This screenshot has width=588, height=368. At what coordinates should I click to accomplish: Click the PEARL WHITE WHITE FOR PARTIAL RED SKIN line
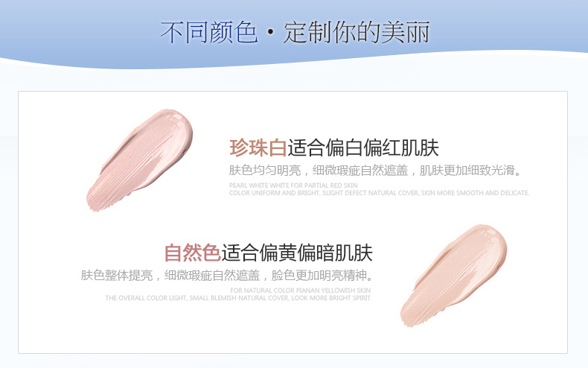[293, 185]
